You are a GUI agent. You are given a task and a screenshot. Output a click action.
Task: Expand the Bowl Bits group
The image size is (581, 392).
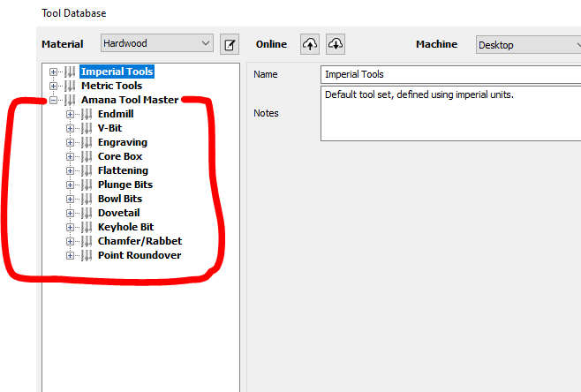tap(70, 199)
